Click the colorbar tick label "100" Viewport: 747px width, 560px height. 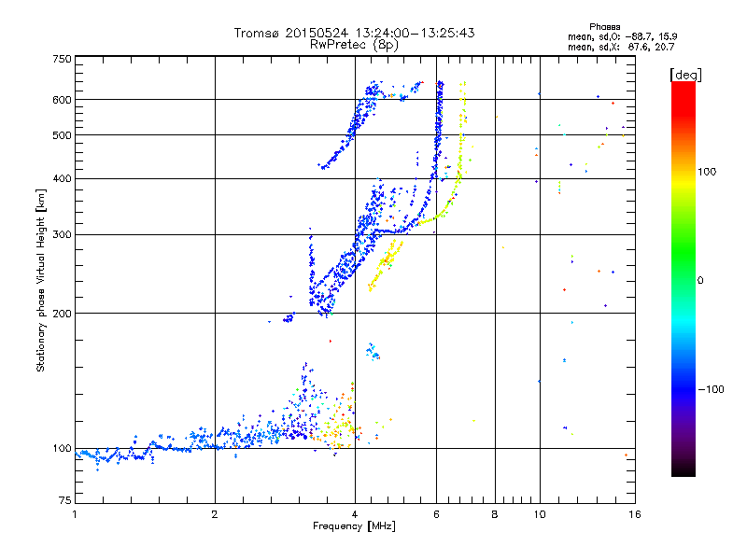click(x=708, y=172)
